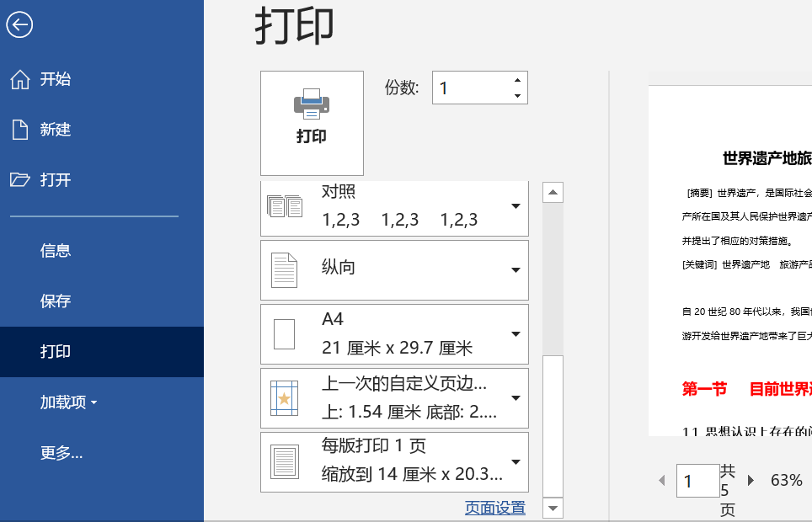Increase copies with the up spinner

click(517, 80)
